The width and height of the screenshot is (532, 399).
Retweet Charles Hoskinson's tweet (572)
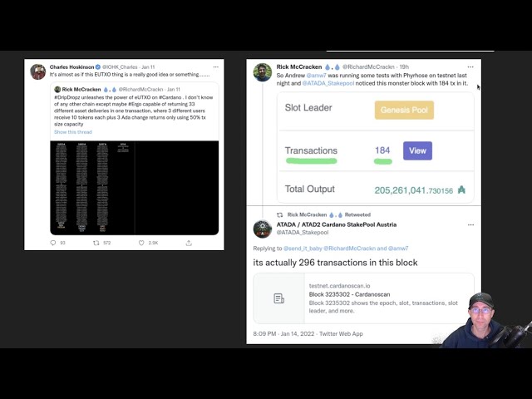click(96, 243)
